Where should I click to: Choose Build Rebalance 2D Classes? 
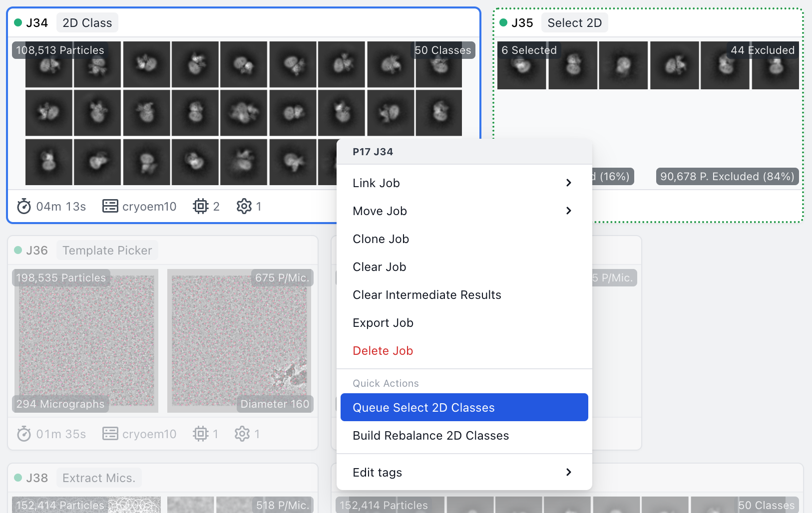pos(430,436)
